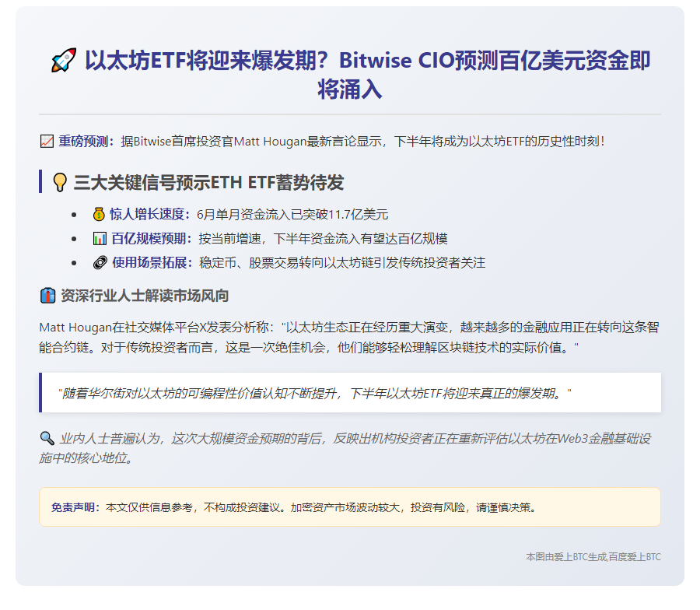Viewport: 700px width, 610px height.
Task: Click the label 使用场景拓展
Action: point(149,262)
